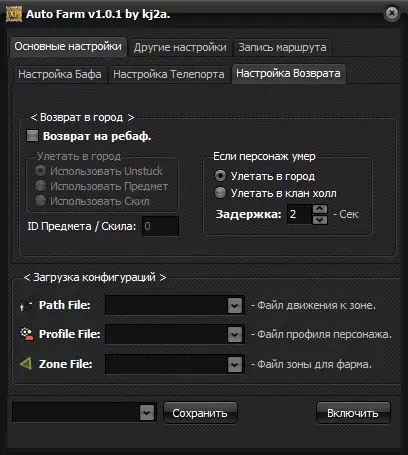Open the Zone File dropdown list
This screenshot has height=455, width=408.
(235, 364)
